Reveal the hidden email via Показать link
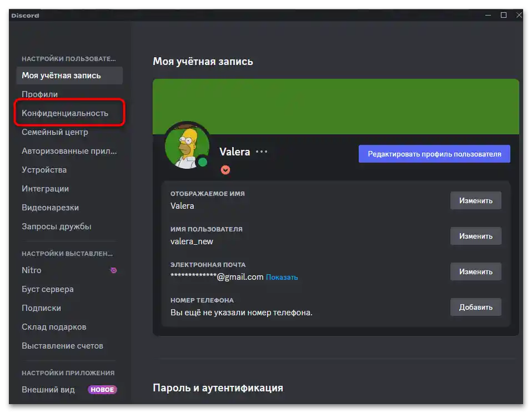This screenshot has height=413, width=532. (x=282, y=276)
